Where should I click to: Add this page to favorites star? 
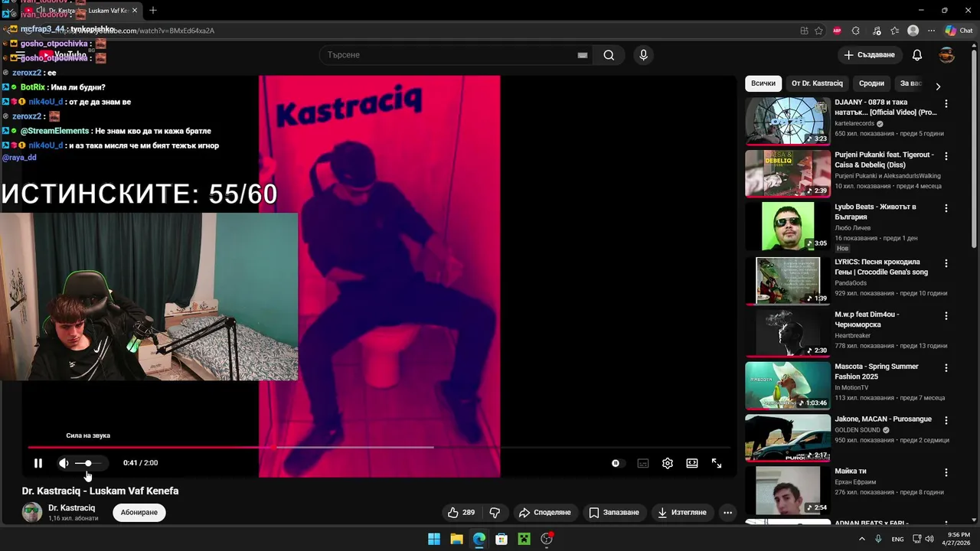(819, 31)
